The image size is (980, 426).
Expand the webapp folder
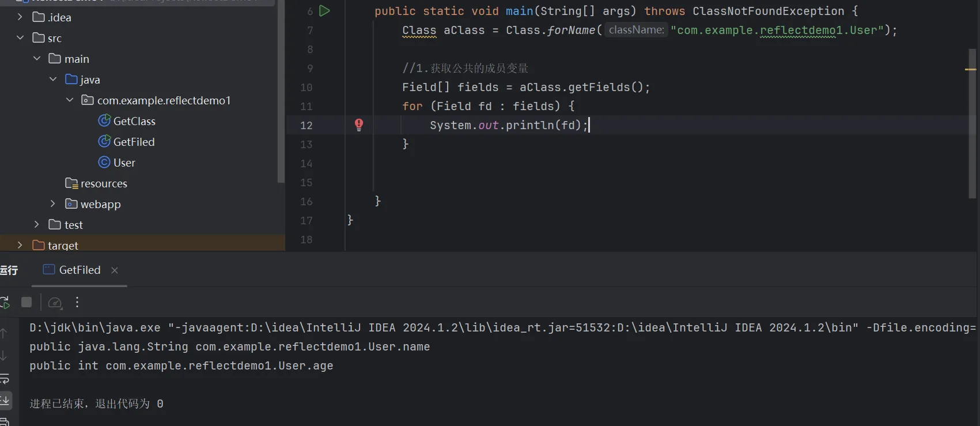(x=53, y=204)
